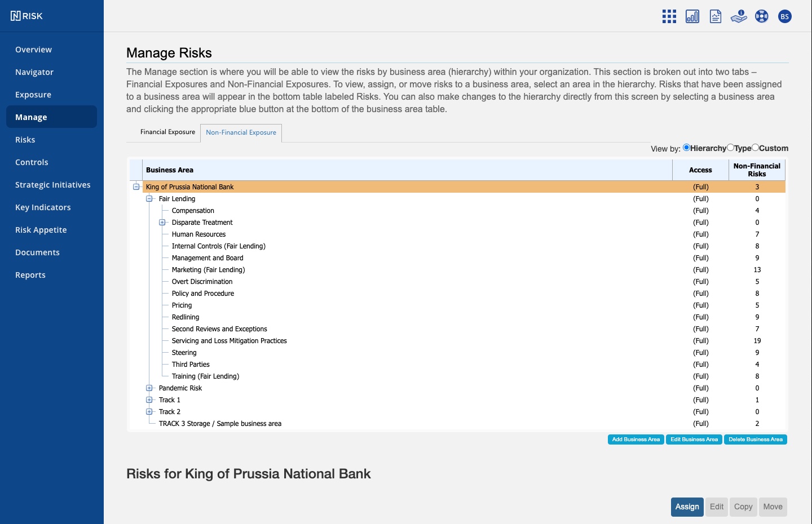Select the Type view radio button
812x524 pixels.
click(x=731, y=148)
